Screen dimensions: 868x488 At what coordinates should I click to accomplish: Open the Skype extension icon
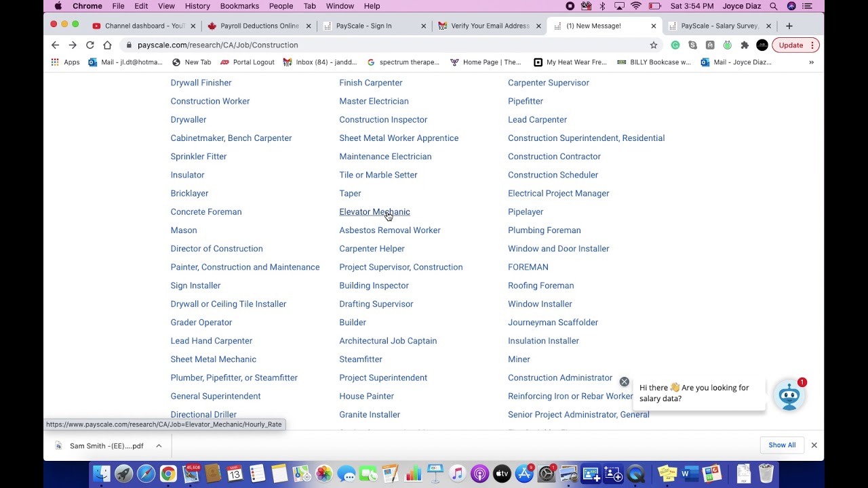click(692, 45)
